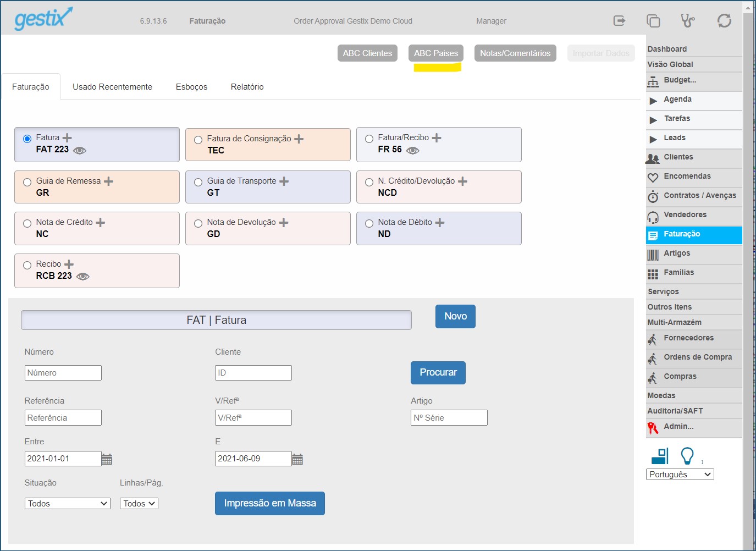Image resolution: width=756 pixels, height=551 pixels.
Task: Add new N. Crédito/Devolução via plus icon
Action: (x=462, y=181)
